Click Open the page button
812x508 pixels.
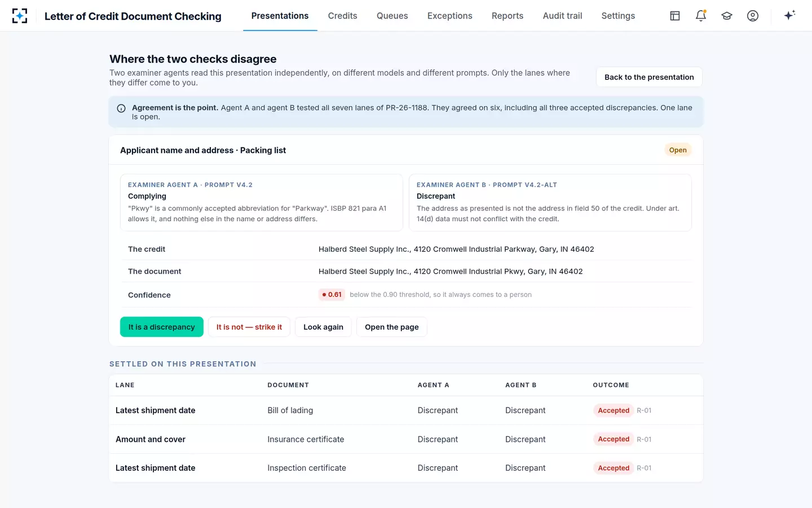pyautogui.click(x=392, y=327)
